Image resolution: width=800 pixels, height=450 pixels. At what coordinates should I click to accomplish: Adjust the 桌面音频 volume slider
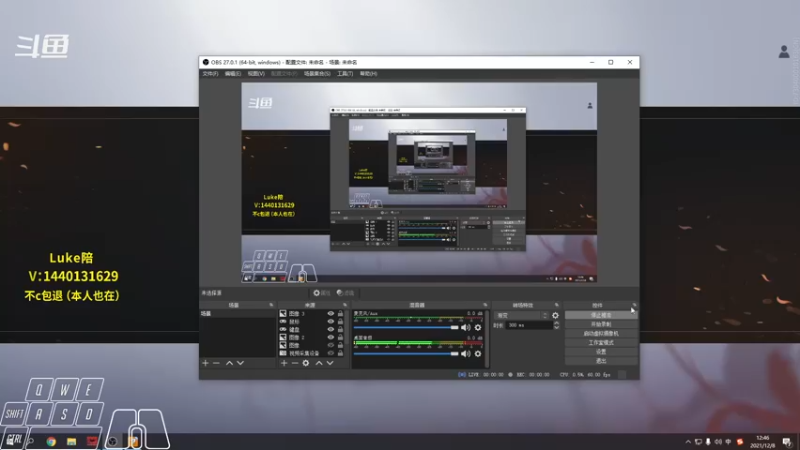[406, 354]
